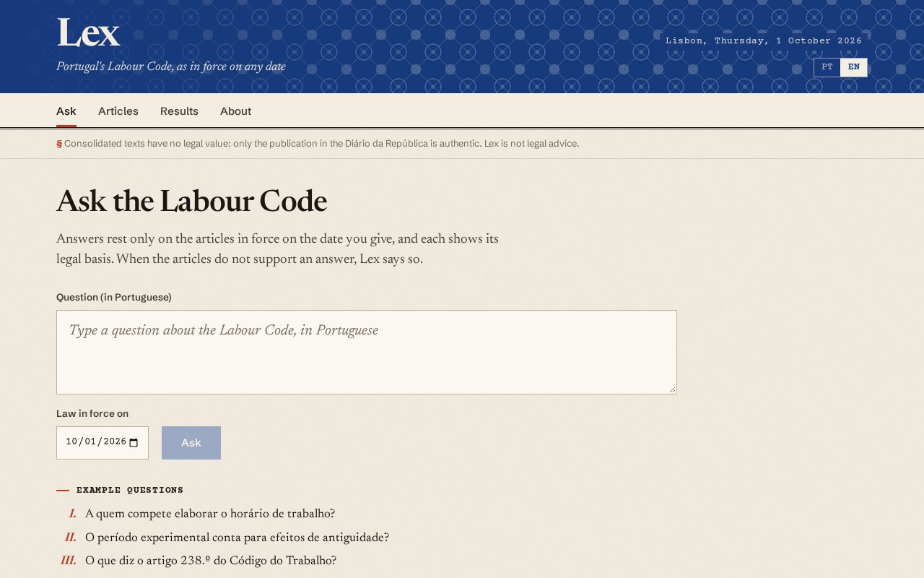Open the calendar picker icon in date field
Viewport: 924px width, 578px height.
point(134,443)
